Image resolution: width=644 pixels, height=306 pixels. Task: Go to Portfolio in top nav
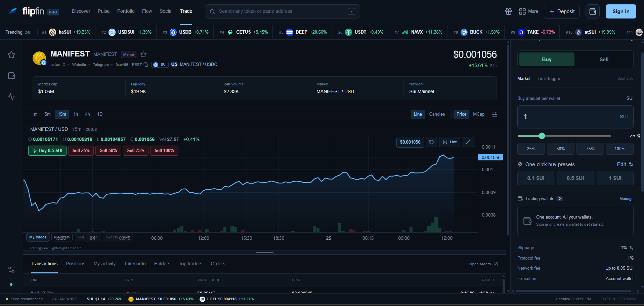(126, 11)
